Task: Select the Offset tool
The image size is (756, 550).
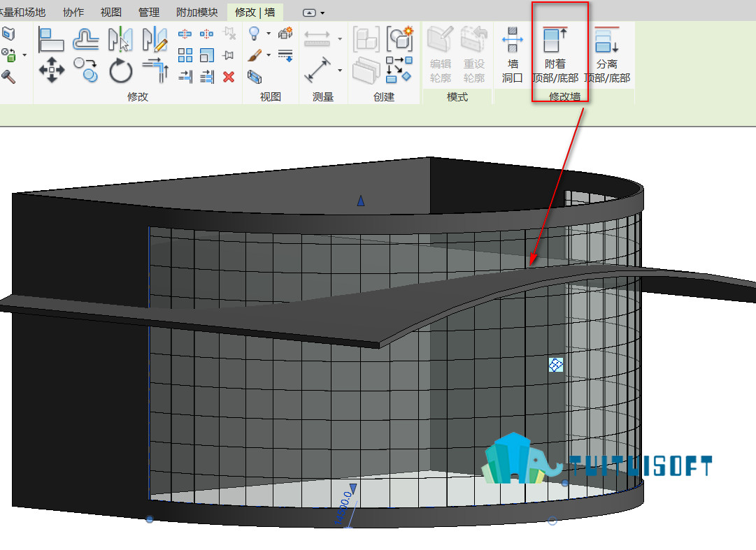Action: [86, 40]
